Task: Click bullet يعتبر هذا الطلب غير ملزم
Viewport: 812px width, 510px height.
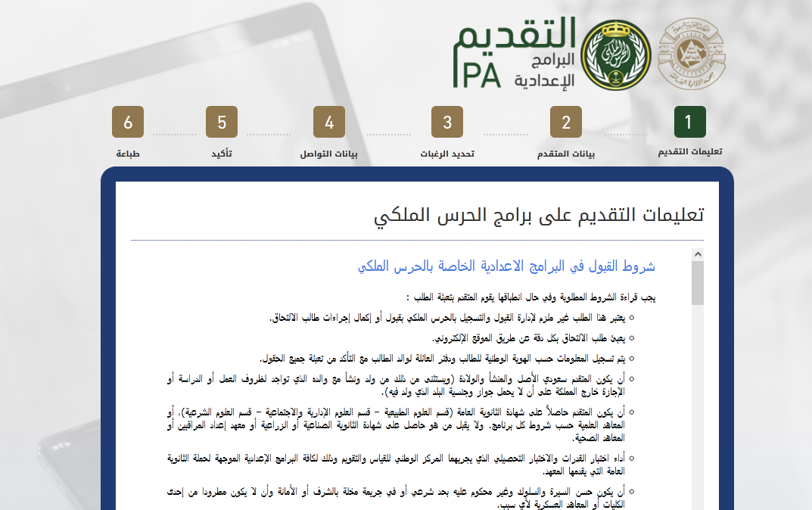Action: [447, 317]
